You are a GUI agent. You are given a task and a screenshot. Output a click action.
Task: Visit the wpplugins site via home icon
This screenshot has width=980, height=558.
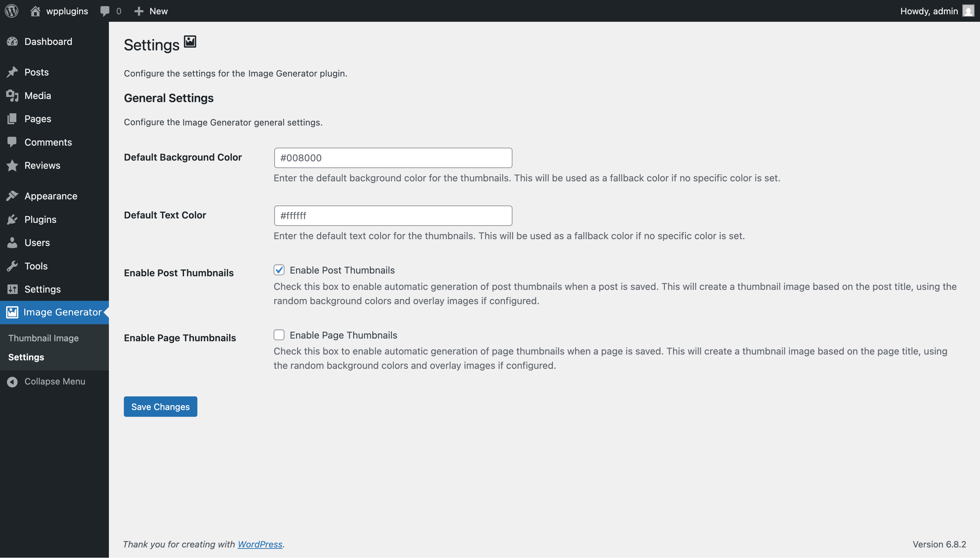(x=35, y=11)
